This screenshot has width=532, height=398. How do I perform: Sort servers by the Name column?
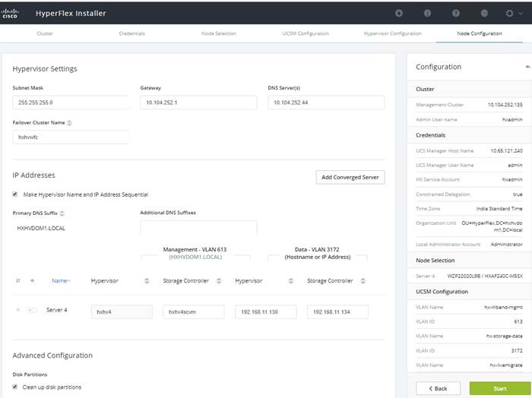[61, 281]
